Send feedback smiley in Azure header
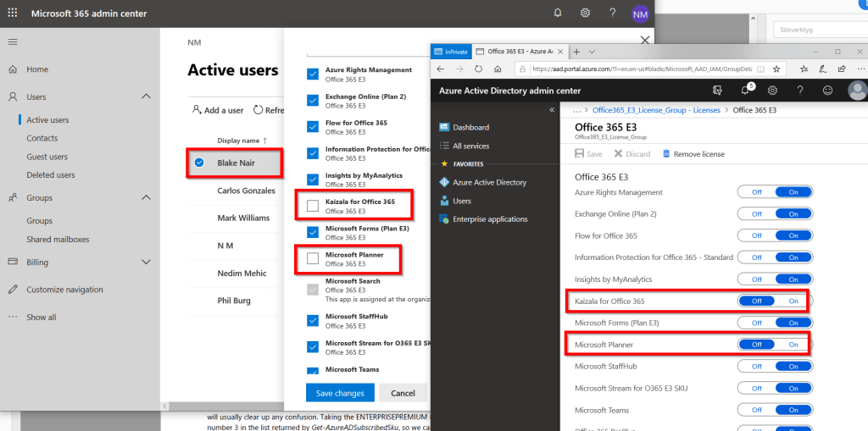The height and width of the screenshot is (431, 868). point(827,91)
